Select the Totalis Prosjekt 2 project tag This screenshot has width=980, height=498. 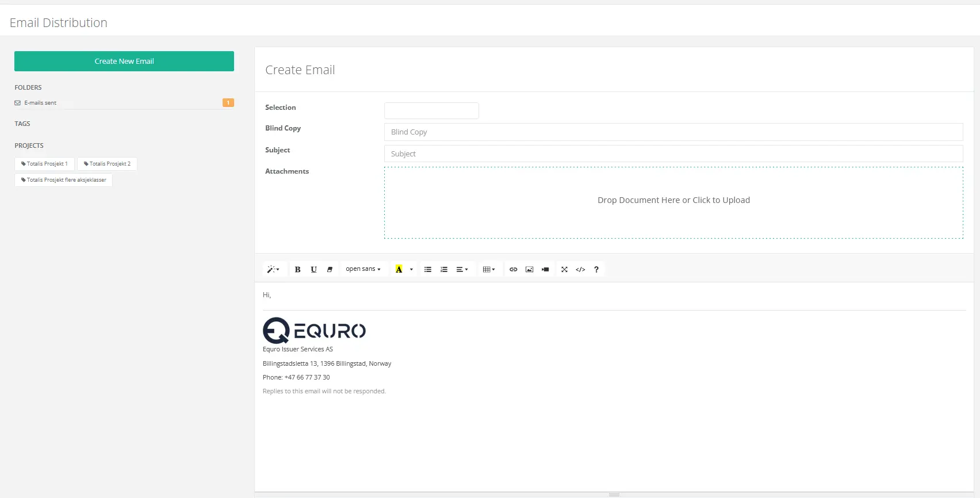point(107,164)
